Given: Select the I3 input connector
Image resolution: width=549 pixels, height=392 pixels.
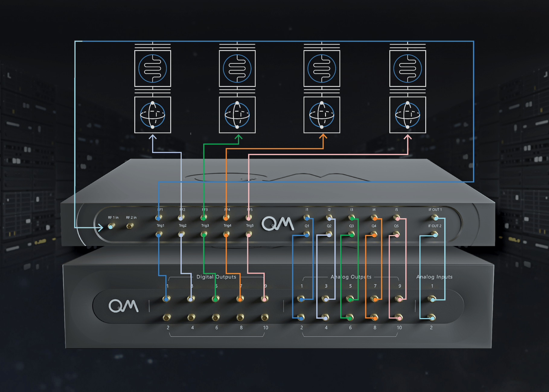Looking at the screenshot, I should tap(352, 218).
